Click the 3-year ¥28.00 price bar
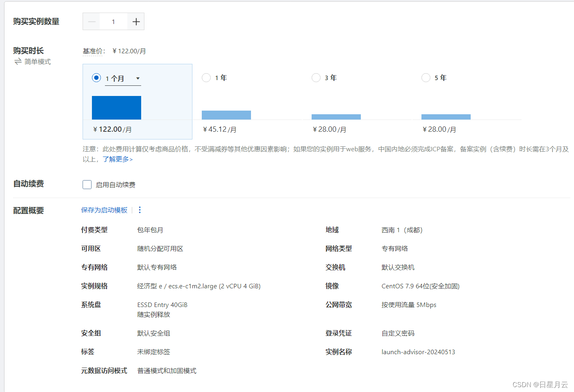Viewport: 574px width, 392px height. coord(336,117)
